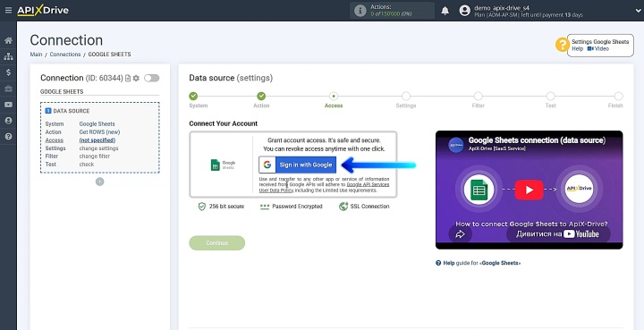Viewport: 644px width, 330px height.
Task: Click the DATA SOURCE block header
Action: tap(67, 111)
